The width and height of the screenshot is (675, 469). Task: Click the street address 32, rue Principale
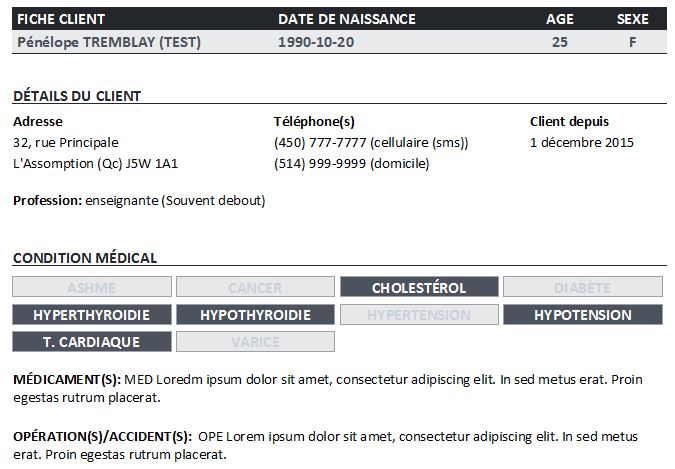click(x=66, y=143)
